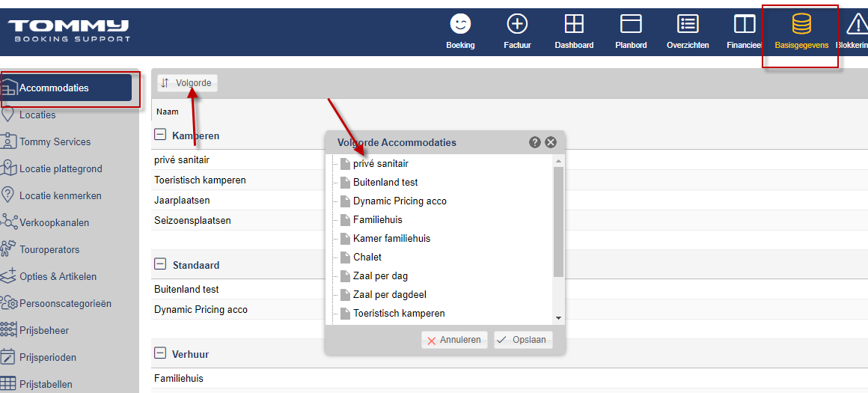Open the Planbord window icon

tap(631, 24)
